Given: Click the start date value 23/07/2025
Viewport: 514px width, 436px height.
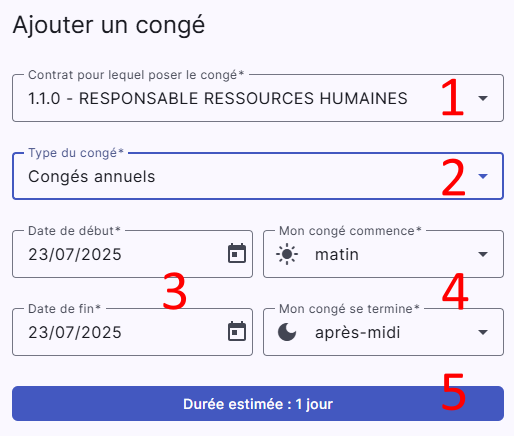Looking at the screenshot, I should [75, 254].
